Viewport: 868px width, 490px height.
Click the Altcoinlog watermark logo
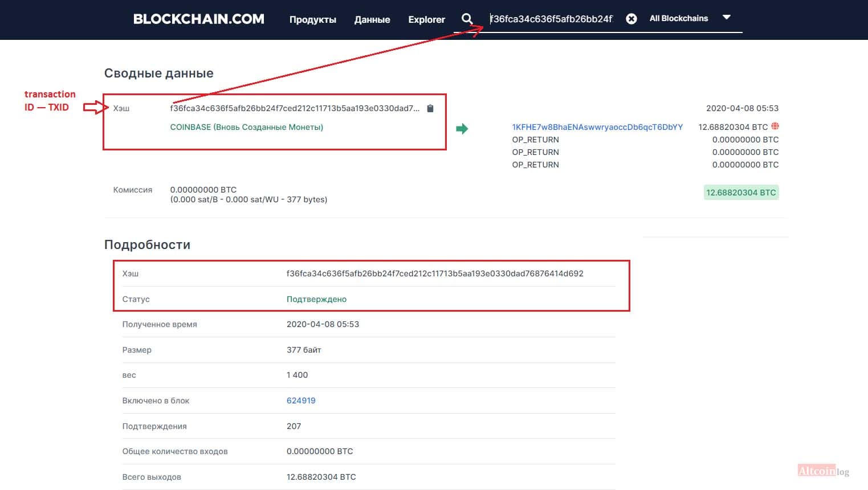(824, 471)
